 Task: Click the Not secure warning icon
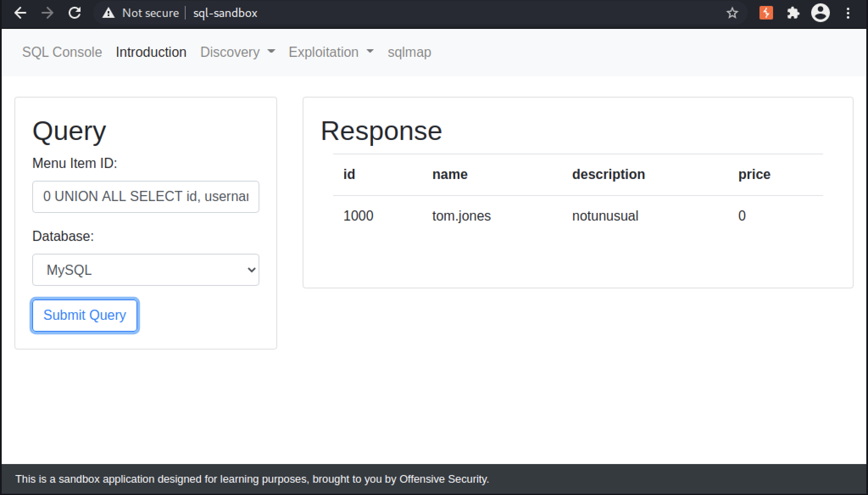[108, 13]
